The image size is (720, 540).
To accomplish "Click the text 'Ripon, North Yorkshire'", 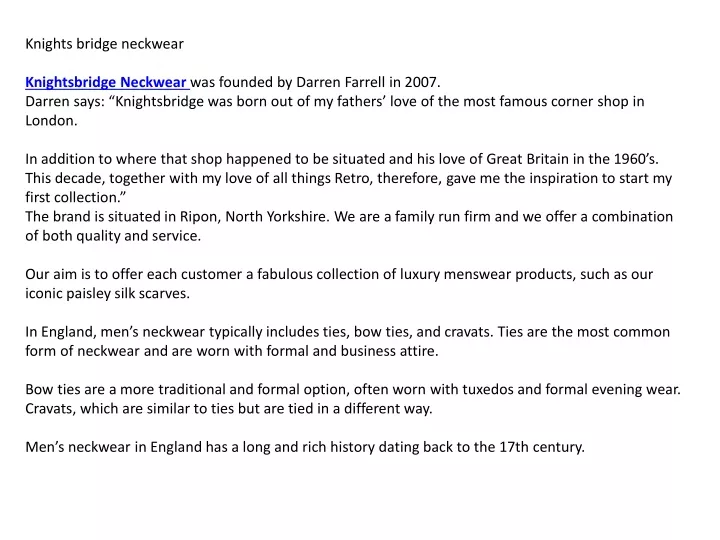I will pyautogui.click(x=253, y=217).
